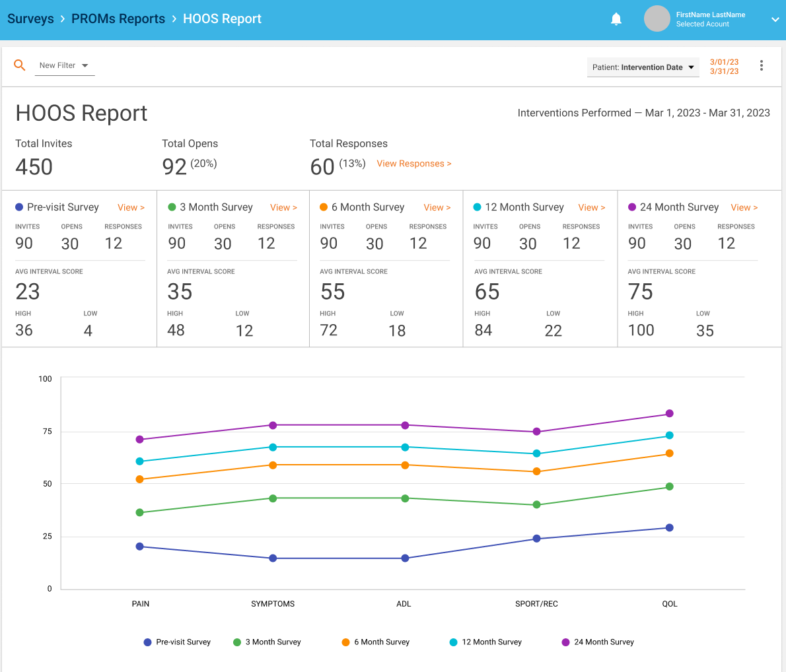View the 6 Month Survey details

[437, 207]
